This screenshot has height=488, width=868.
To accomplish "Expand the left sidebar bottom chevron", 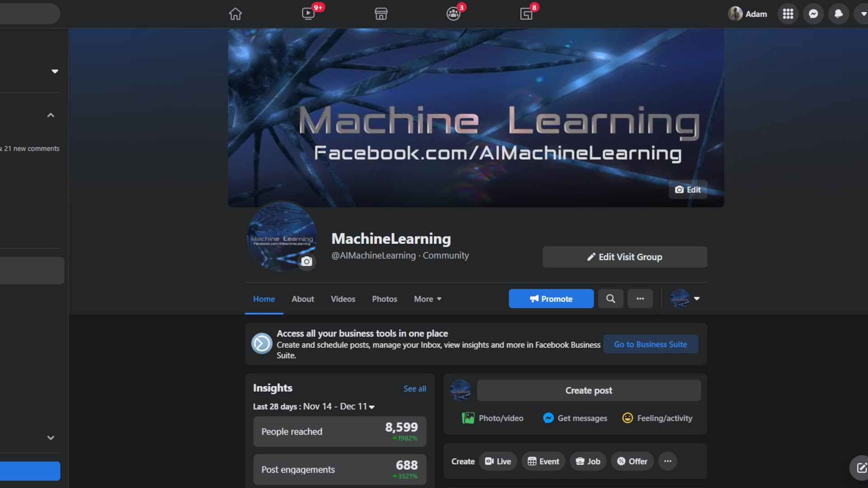I will click(x=51, y=437).
